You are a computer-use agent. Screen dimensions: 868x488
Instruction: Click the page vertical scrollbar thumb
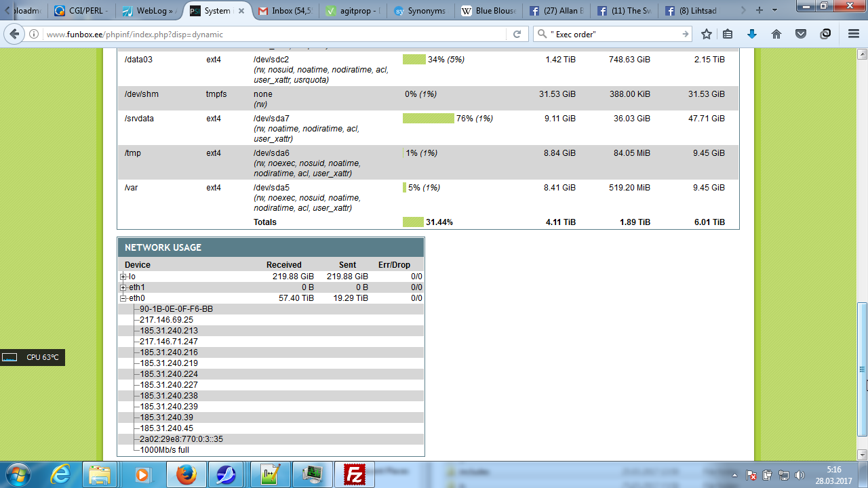click(x=863, y=369)
